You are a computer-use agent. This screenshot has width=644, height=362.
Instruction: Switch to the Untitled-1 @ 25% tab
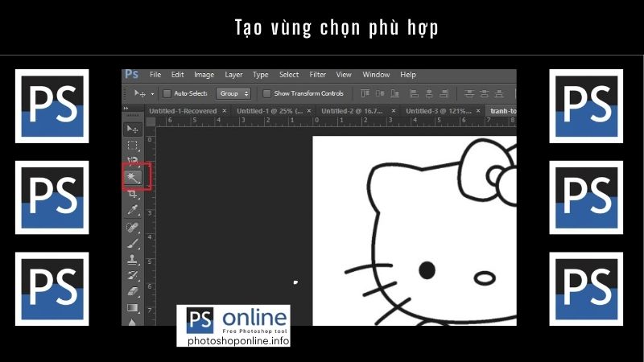[270, 111]
